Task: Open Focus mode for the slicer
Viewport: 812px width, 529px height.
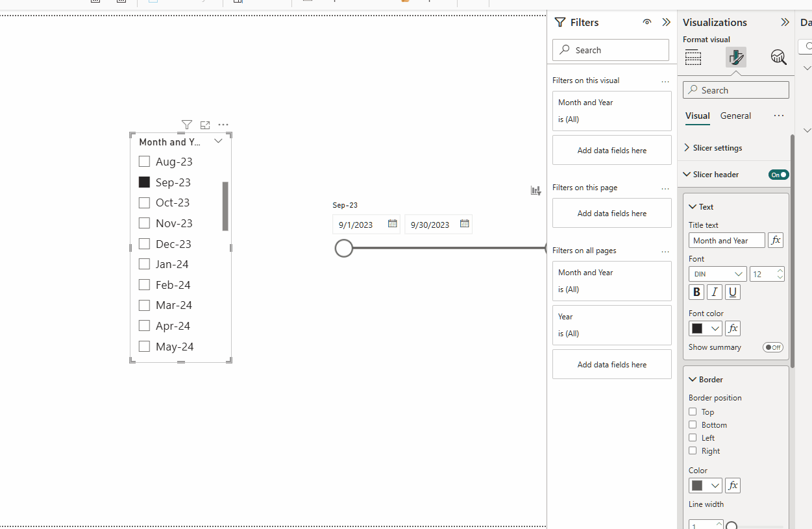Action: coord(205,125)
